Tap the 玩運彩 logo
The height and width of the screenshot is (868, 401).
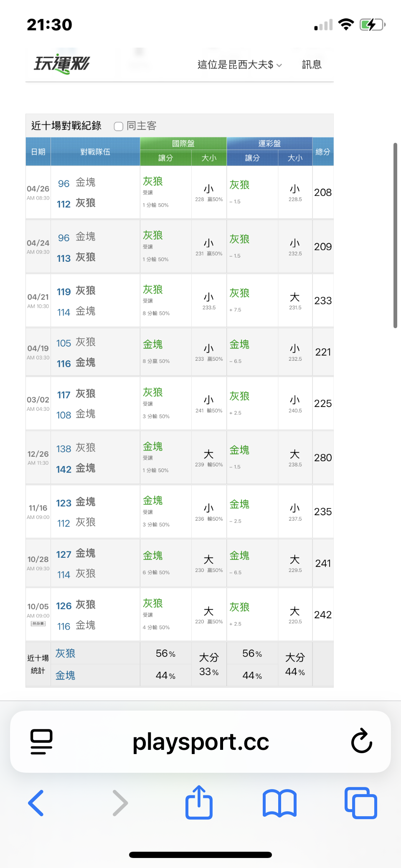point(62,64)
